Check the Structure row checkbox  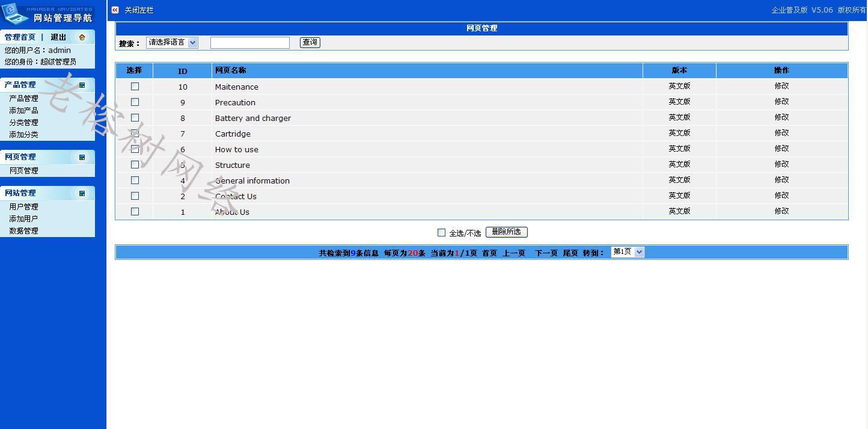pyautogui.click(x=135, y=165)
